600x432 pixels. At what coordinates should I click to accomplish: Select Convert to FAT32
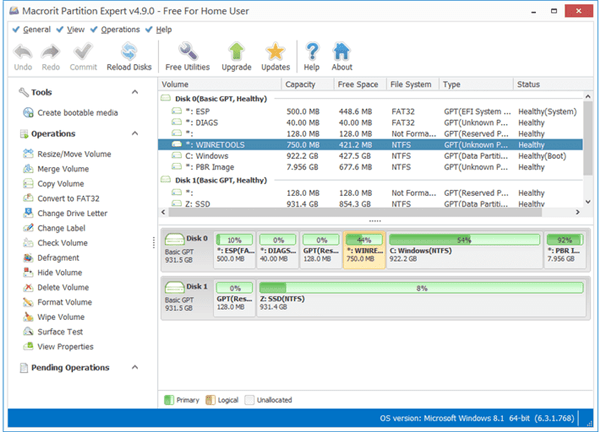61,199
